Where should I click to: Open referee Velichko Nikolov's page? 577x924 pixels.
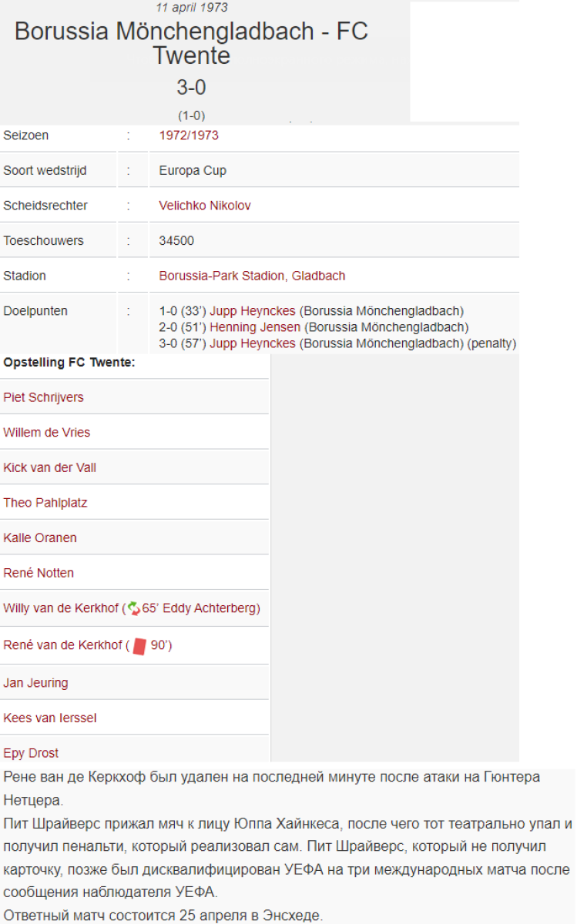[204, 206]
